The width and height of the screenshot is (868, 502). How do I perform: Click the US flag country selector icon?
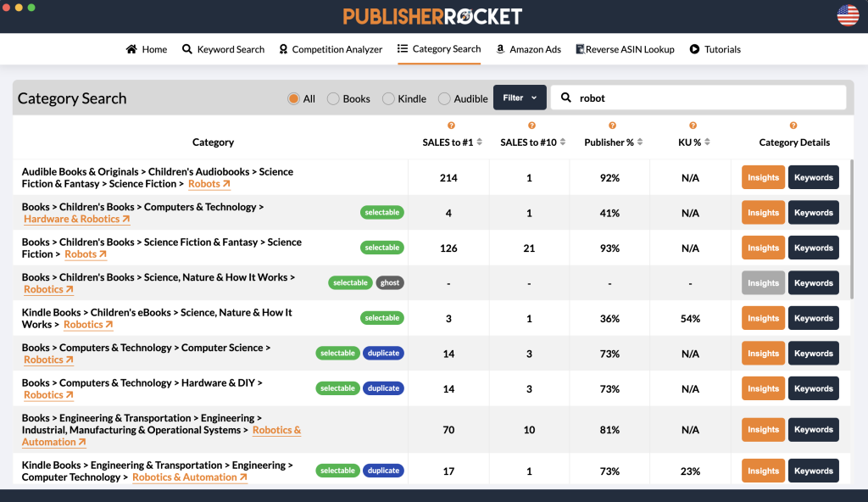(848, 15)
